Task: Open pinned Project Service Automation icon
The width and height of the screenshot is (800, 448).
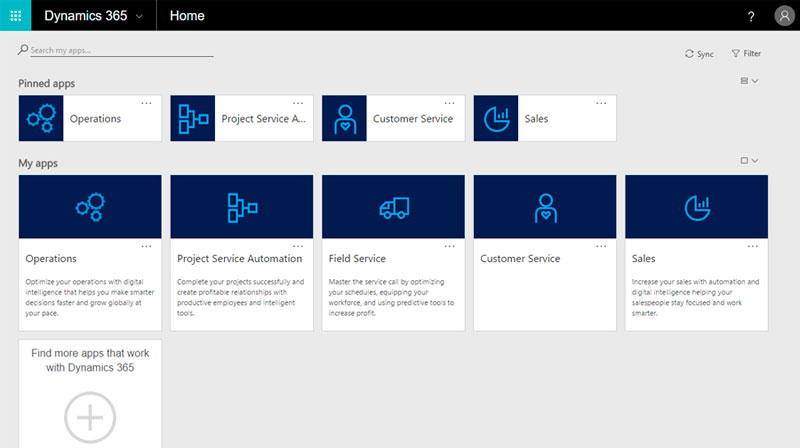Action: (193, 118)
